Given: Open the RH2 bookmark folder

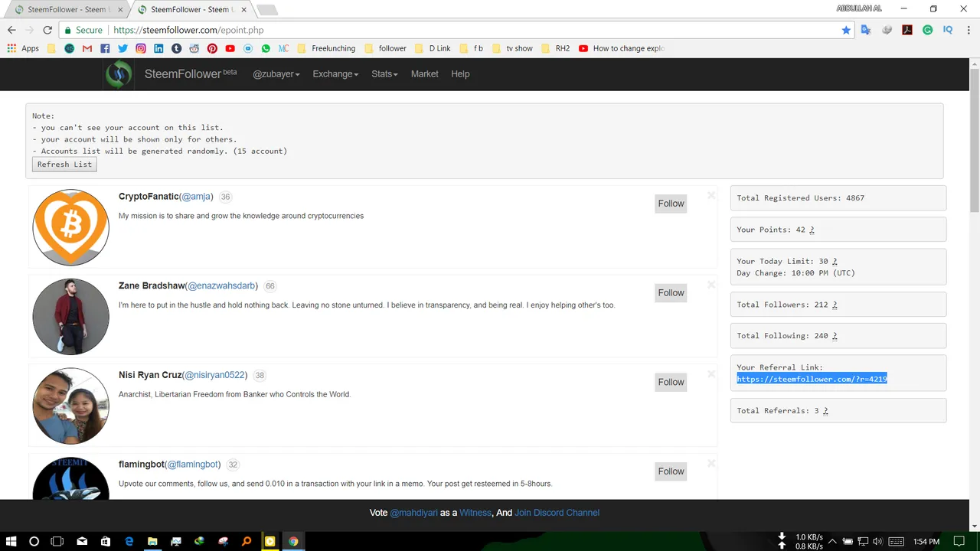Looking at the screenshot, I should pyautogui.click(x=555, y=48).
